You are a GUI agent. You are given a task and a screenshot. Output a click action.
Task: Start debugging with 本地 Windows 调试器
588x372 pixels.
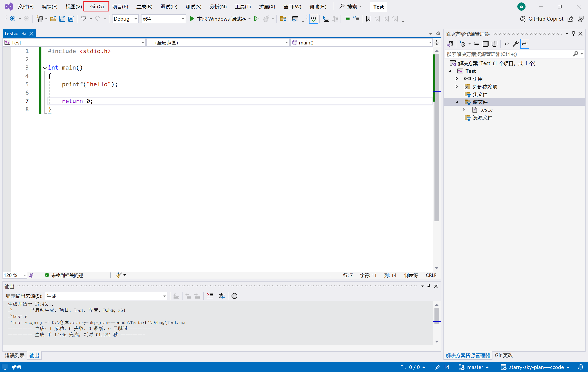click(x=218, y=19)
